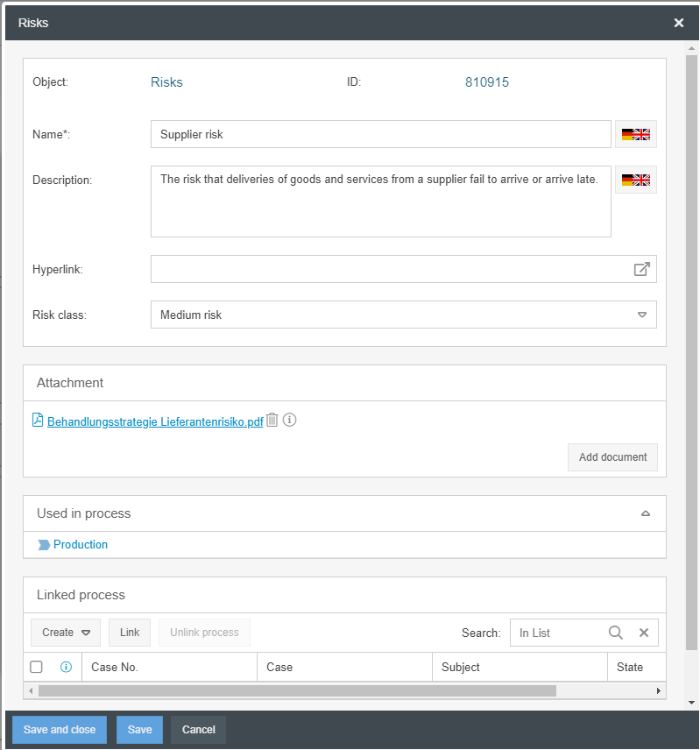Delete the attached PDF with trash icon
Viewport: 700px width, 750px height.
272,421
